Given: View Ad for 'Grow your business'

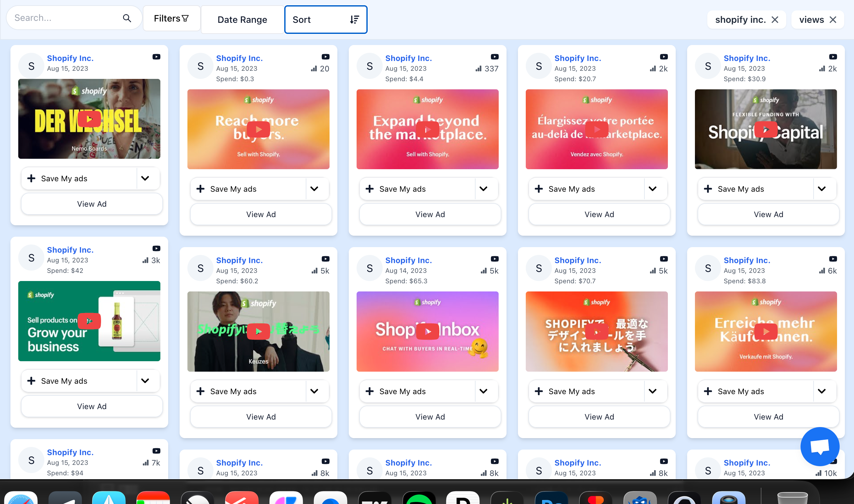Looking at the screenshot, I should [92, 406].
